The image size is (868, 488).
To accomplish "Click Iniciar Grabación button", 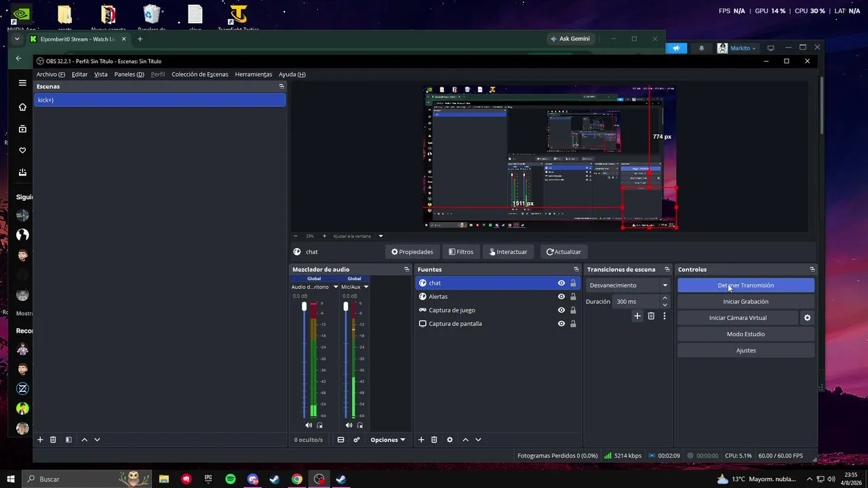I will point(746,302).
